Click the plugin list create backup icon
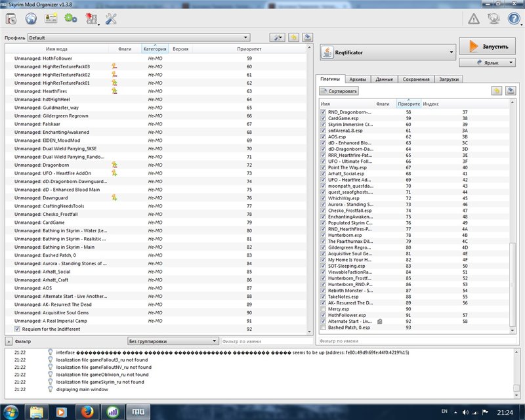The height and width of the screenshot is (420, 525). 511,91
